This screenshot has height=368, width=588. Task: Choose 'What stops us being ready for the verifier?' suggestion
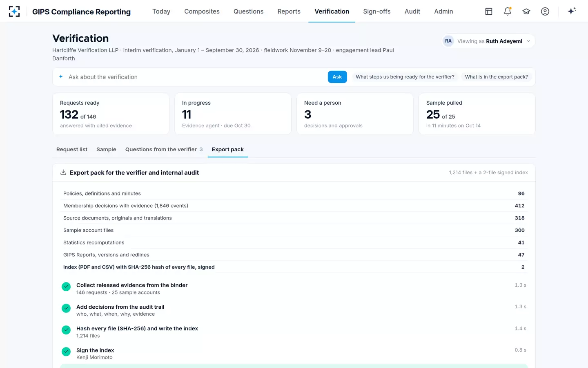click(405, 77)
